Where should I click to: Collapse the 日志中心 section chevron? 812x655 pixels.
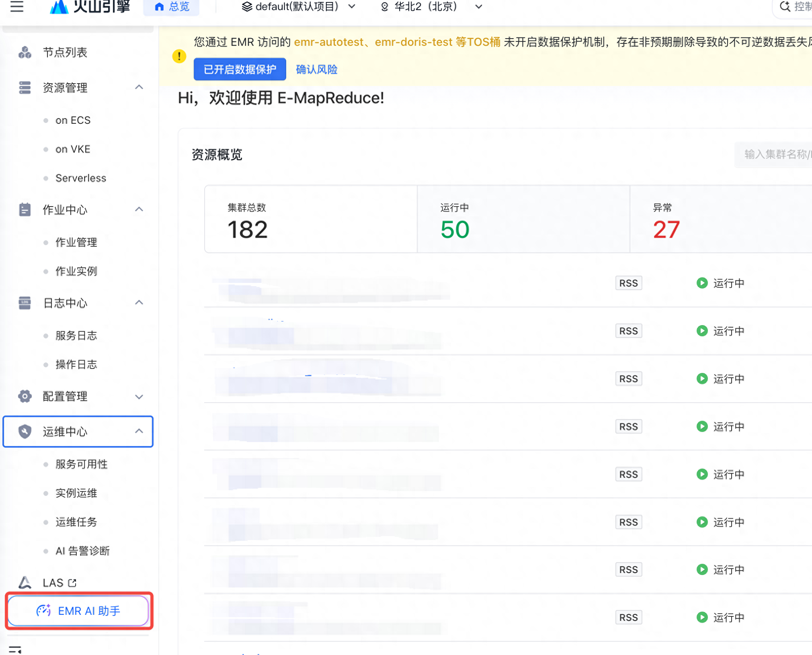(x=139, y=303)
